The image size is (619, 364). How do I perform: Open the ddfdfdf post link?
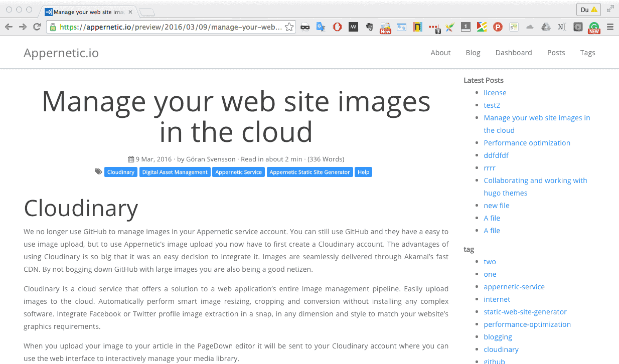496,155
